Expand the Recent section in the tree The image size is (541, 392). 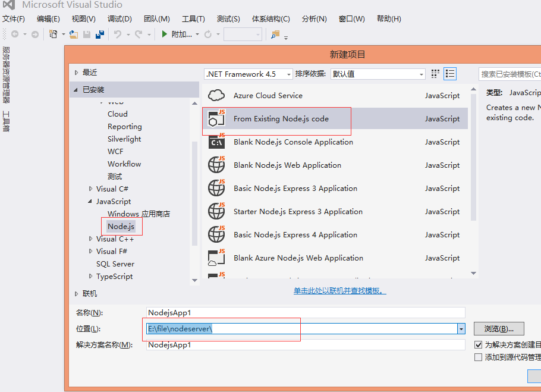click(76, 73)
